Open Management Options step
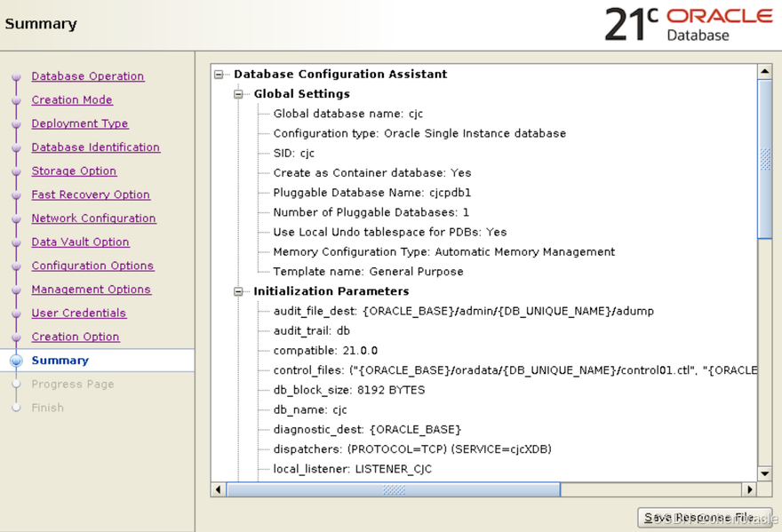The width and height of the screenshot is (782, 532). [x=92, y=290]
